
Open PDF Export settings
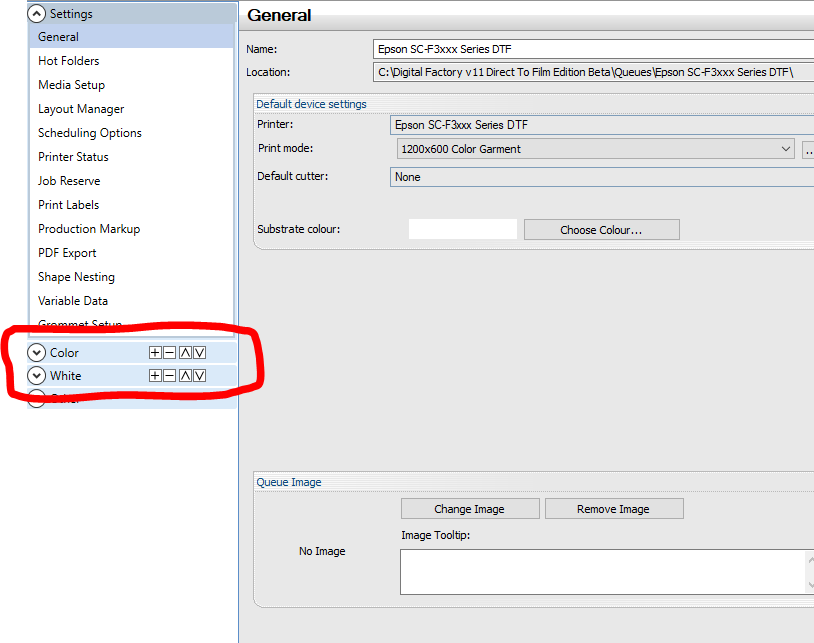[x=131, y=253]
